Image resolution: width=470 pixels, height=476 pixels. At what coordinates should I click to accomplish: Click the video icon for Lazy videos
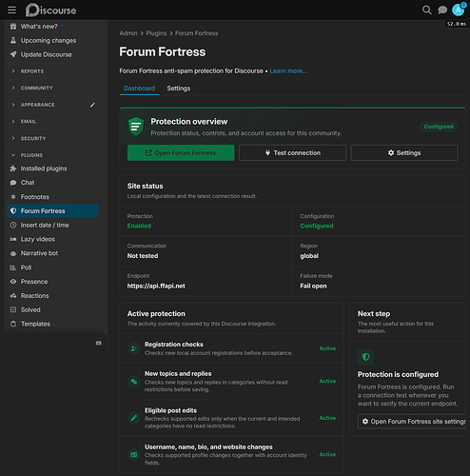(13, 239)
